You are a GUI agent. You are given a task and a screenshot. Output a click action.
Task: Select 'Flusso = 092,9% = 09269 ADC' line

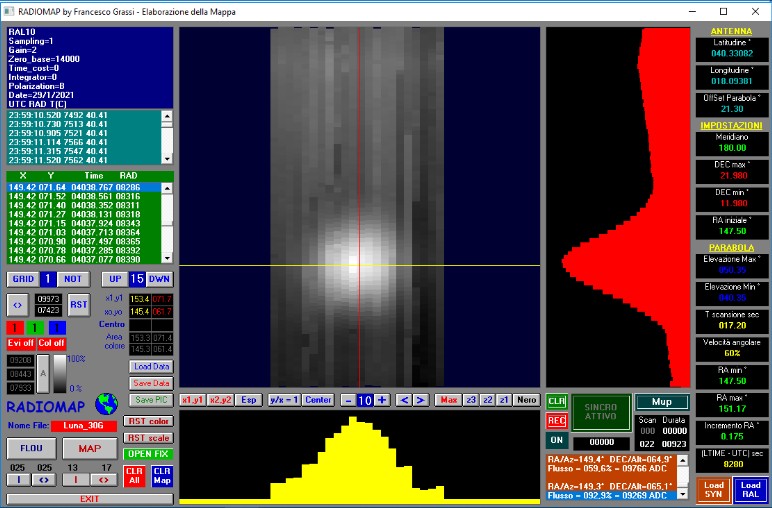[611, 495]
